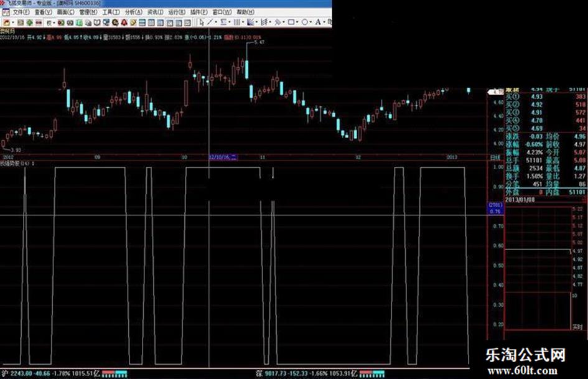
Task: Click the yellow pencil note toolbar icon
Action: 133,23
